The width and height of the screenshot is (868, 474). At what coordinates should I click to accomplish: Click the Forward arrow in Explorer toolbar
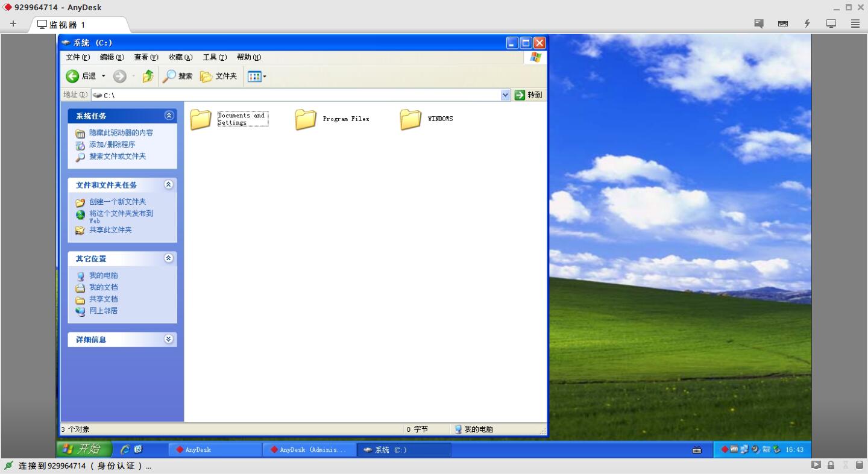[120, 76]
